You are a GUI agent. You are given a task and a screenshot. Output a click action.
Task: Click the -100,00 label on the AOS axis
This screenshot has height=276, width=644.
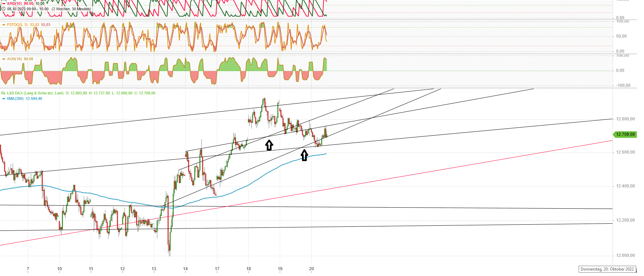point(623,86)
